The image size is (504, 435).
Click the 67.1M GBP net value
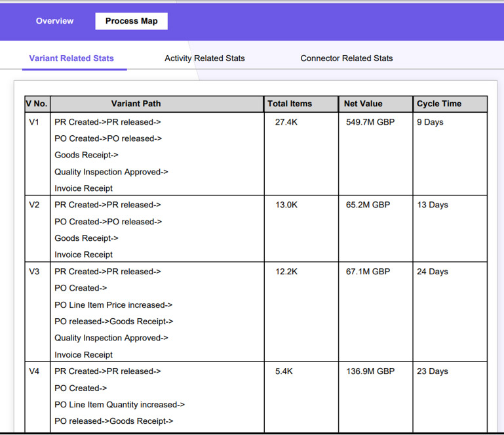point(368,272)
